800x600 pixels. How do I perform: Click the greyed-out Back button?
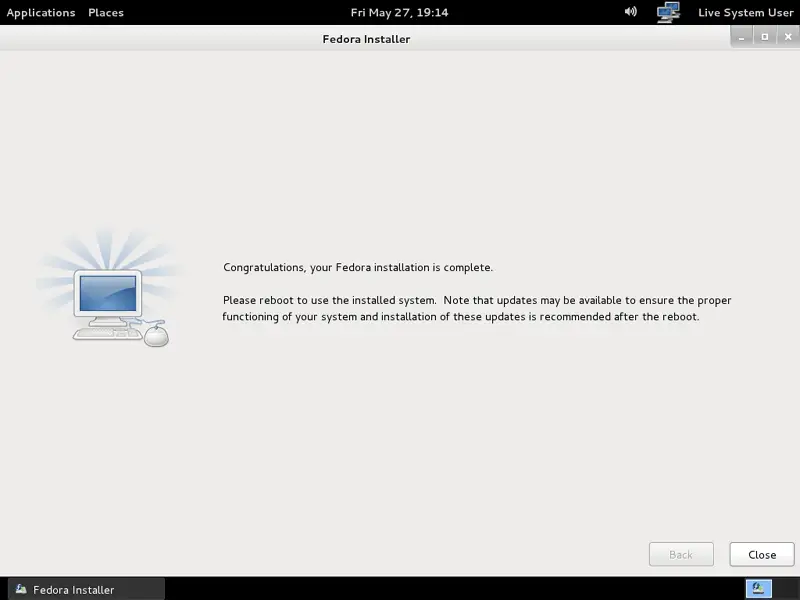coord(681,554)
